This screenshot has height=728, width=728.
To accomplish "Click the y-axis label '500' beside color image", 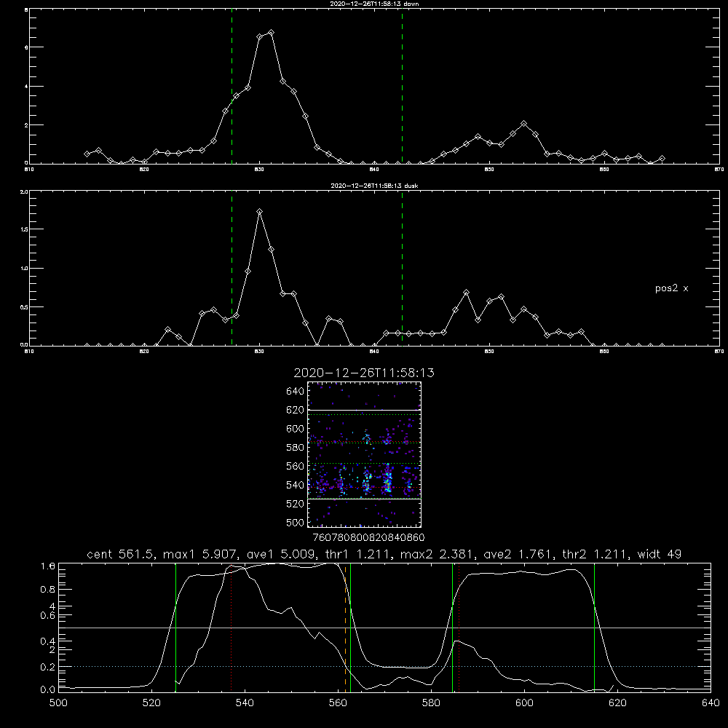I will 296,522.
